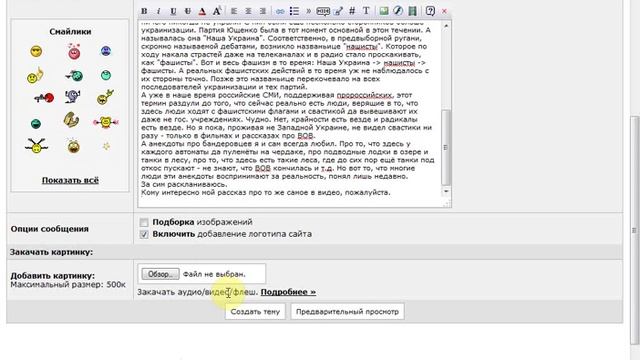
Task: Click the double-chevron indent icon
Action: 309,11
